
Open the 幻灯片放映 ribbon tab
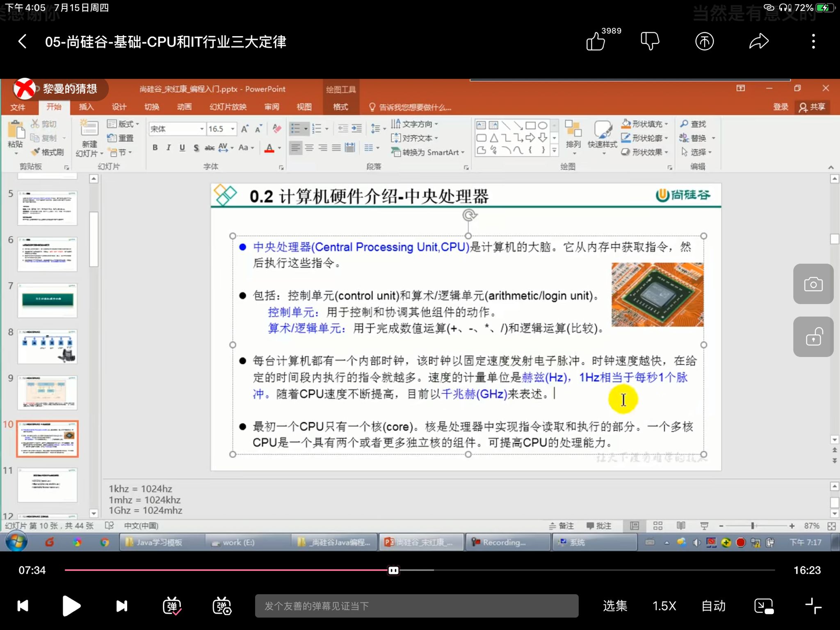point(228,107)
